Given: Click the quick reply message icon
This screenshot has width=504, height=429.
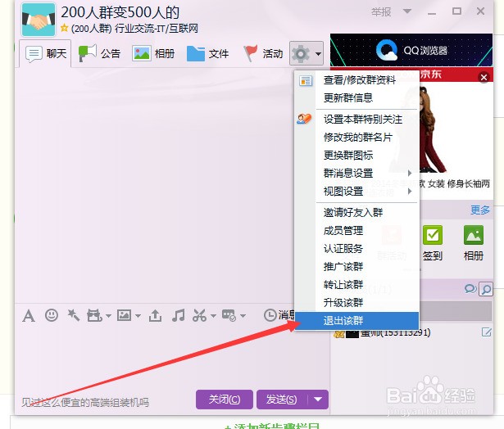Looking at the screenshot, I should pos(229,316).
